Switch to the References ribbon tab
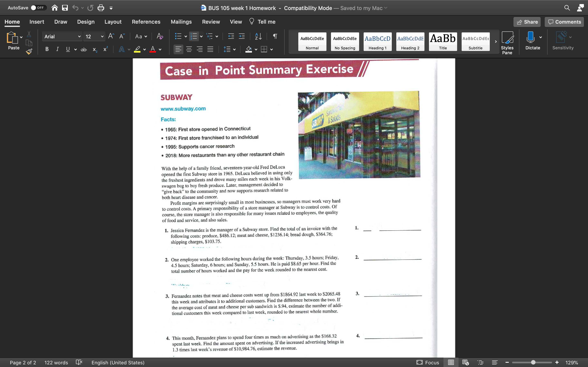Screen dimensions: 588x367 (146, 22)
